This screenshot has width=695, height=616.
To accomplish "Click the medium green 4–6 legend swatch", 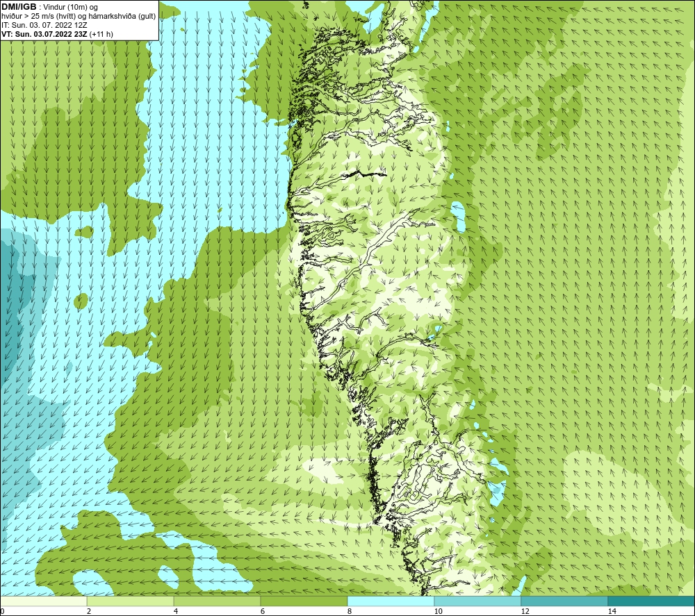I will 217,601.
